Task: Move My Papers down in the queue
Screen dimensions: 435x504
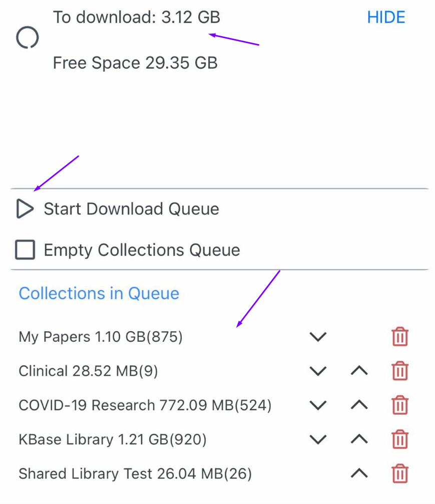Action: [318, 337]
